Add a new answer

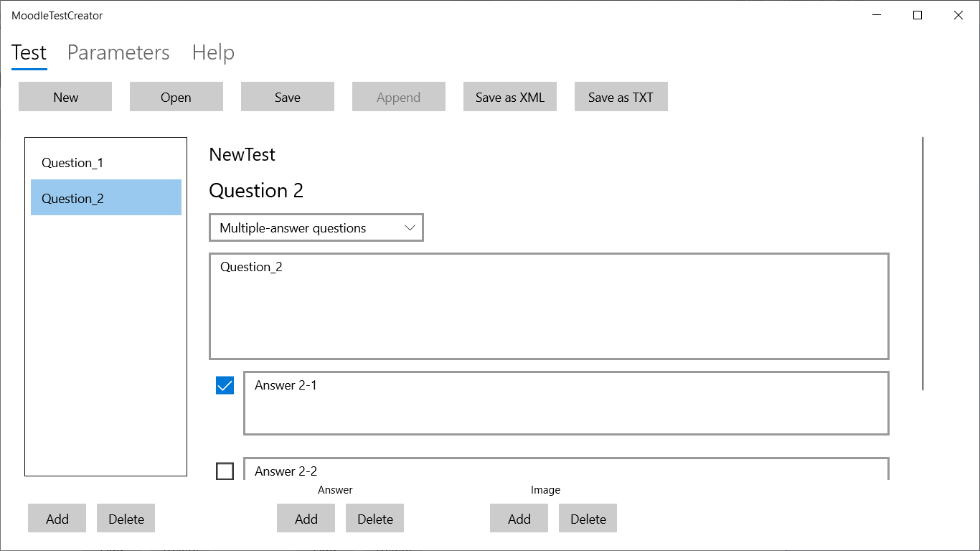point(306,519)
